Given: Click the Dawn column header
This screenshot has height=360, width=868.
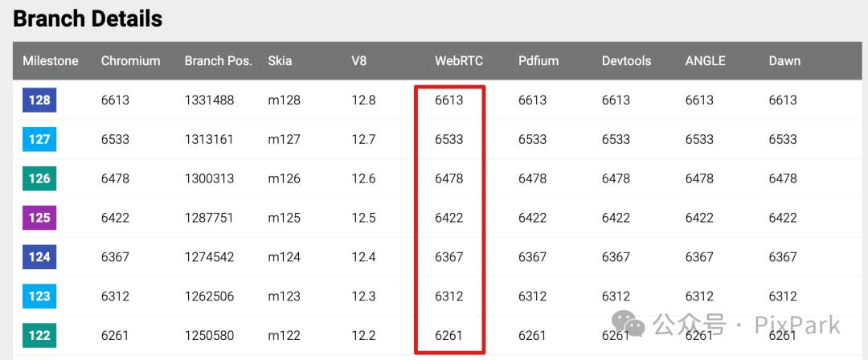Looking at the screenshot, I should tap(784, 61).
